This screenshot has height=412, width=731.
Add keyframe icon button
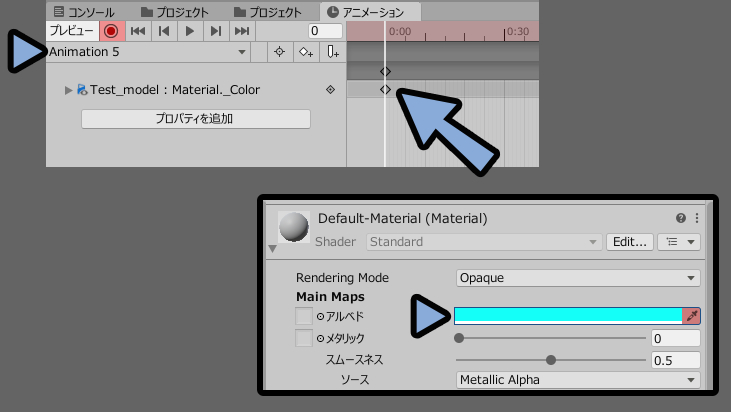306,52
